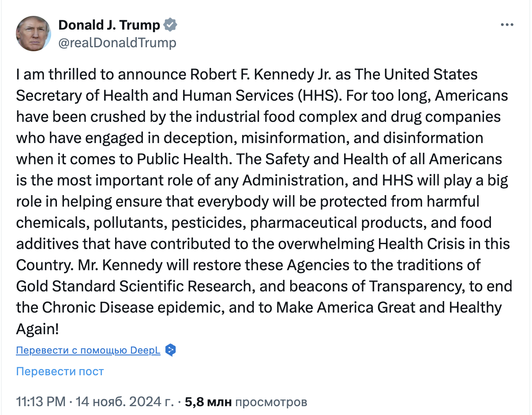The width and height of the screenshot is (532, 415).
Task: Click the DeepL logo icon
Action: point(170,351)
